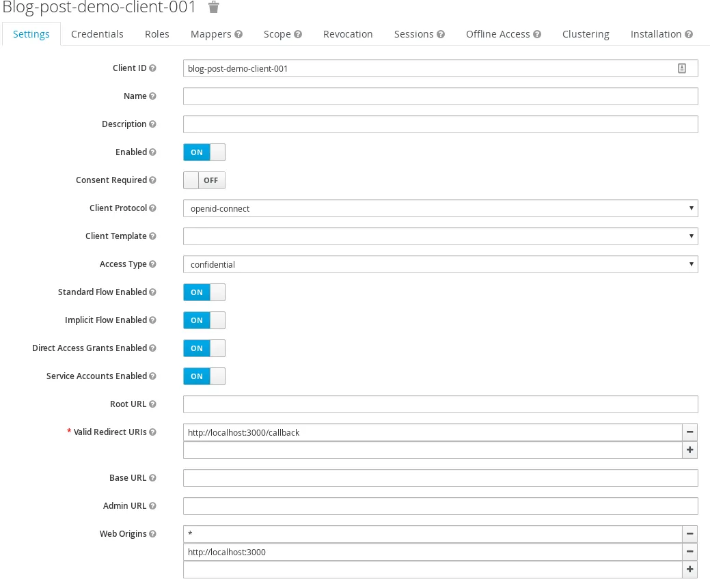Open the Revocation tab
Image resolution: width=710 pixels, height=588 pixels.
348,34
